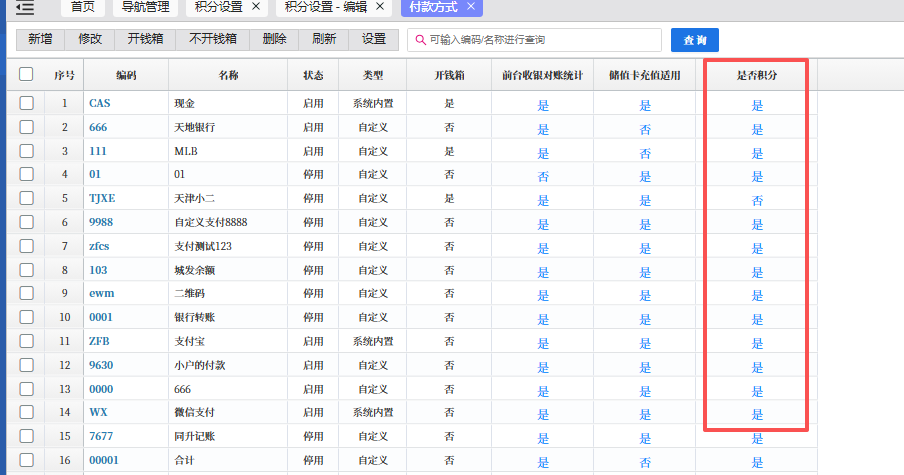Open the CAS code link

pyautogui.click(x=100, y=103)
